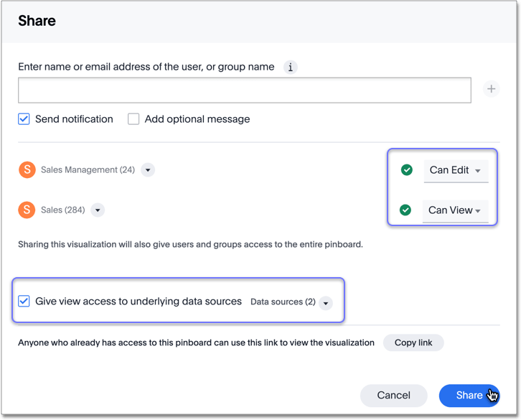Toggle Give view access to underlying data sources

(x=24, y=302)
